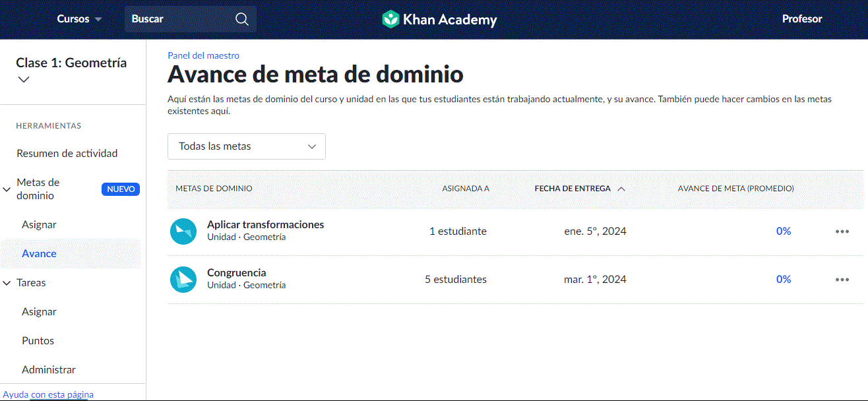Sort by Fecha de entrega arrow

[621, 189]
